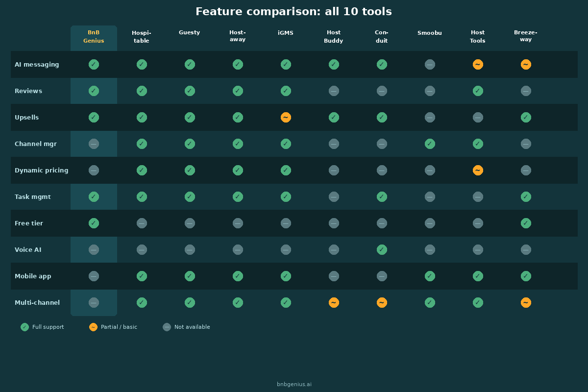The image size is (588, 392).
Task: Click the Upsells unavailable icon for Host Tools
Action: [x=478, y=117]
